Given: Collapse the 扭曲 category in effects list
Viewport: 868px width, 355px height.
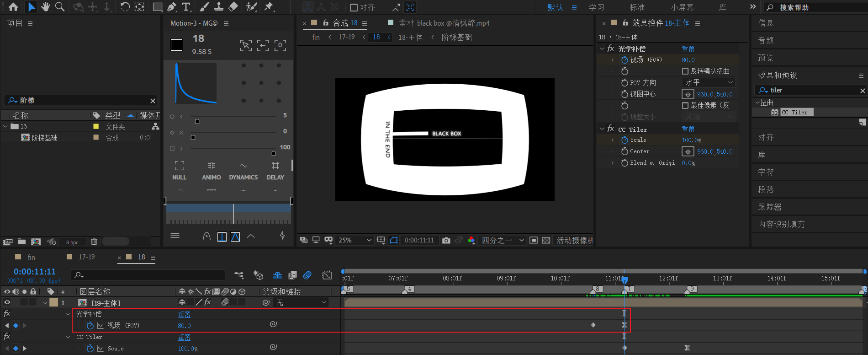Looking at the screenshot, I should tap(757, 102).
